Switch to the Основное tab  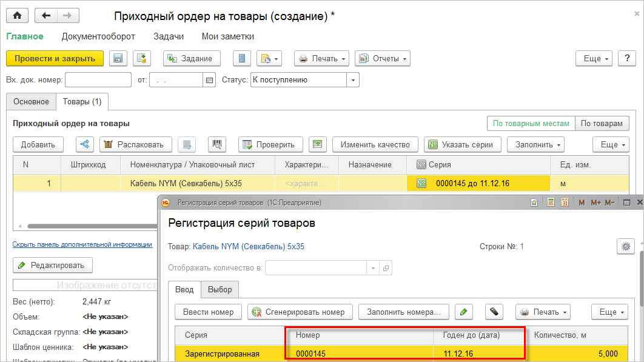31,101
